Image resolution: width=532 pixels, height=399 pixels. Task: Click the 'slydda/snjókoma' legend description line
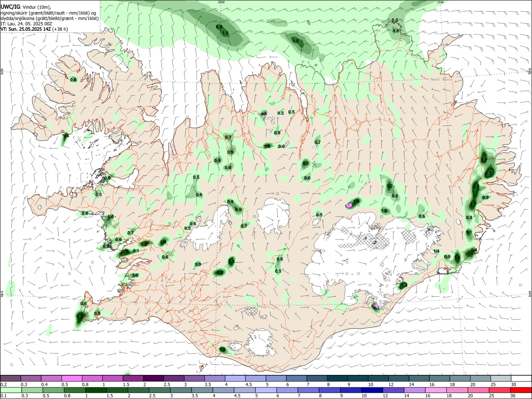point(49,18)
